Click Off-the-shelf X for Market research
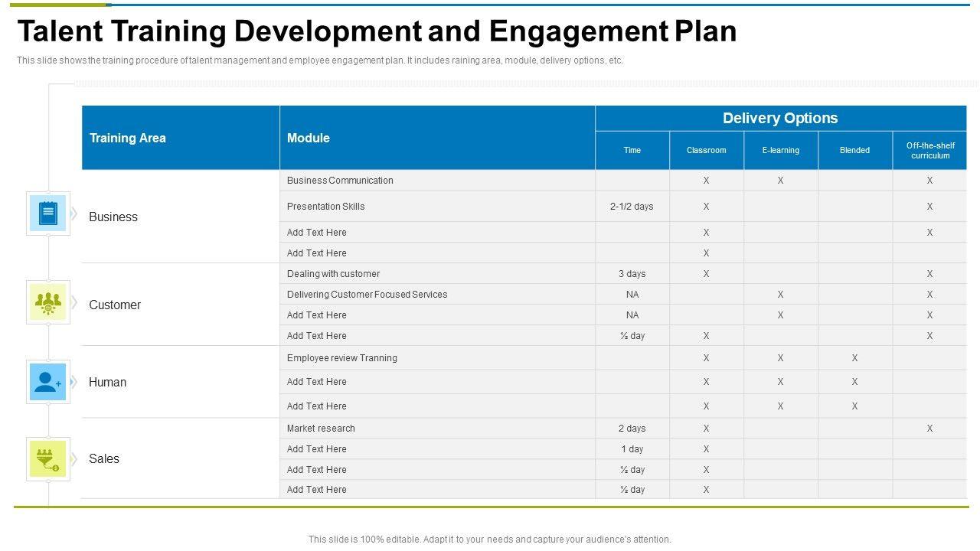The height and width of the screenshot is (551, 980). tap(929, 429)
